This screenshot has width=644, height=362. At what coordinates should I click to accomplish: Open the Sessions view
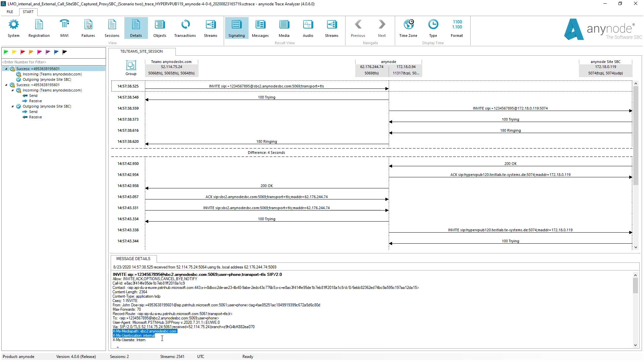(112, 28)
